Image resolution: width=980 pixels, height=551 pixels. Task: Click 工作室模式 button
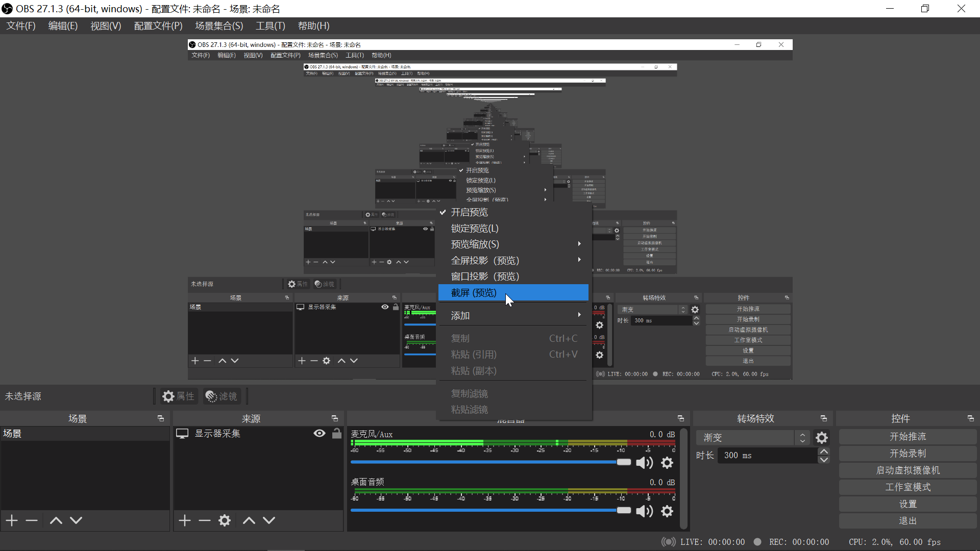click(908, 487)
